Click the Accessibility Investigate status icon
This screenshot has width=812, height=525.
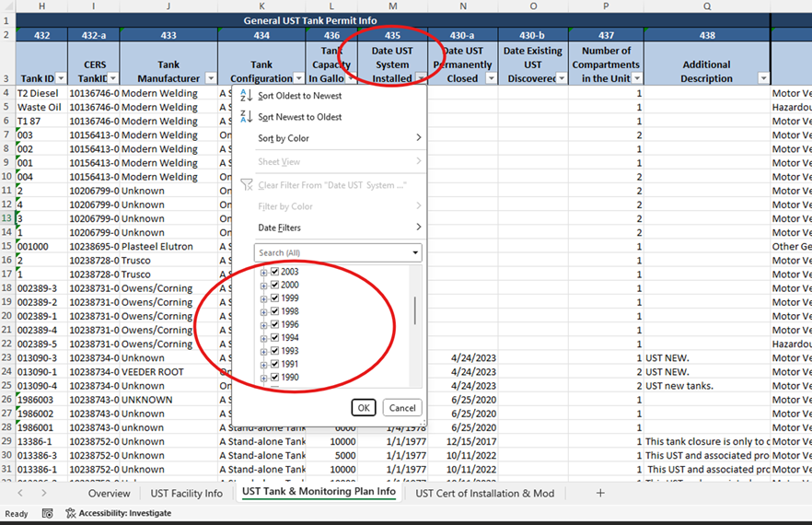[71, 513]
